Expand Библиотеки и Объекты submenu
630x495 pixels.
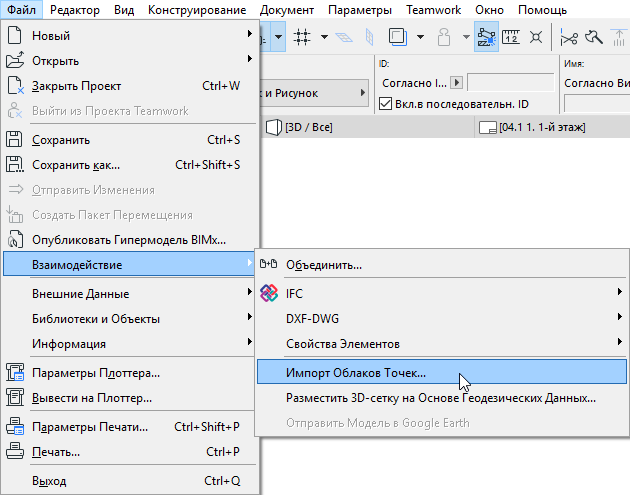point(249,317)
